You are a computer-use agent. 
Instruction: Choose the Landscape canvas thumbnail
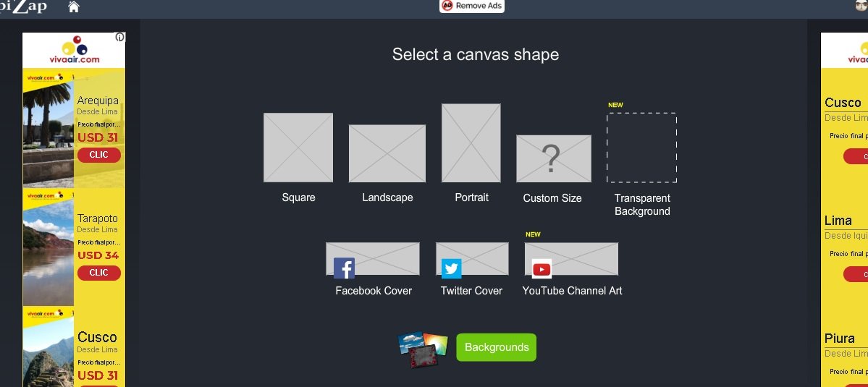click(387, 153)
